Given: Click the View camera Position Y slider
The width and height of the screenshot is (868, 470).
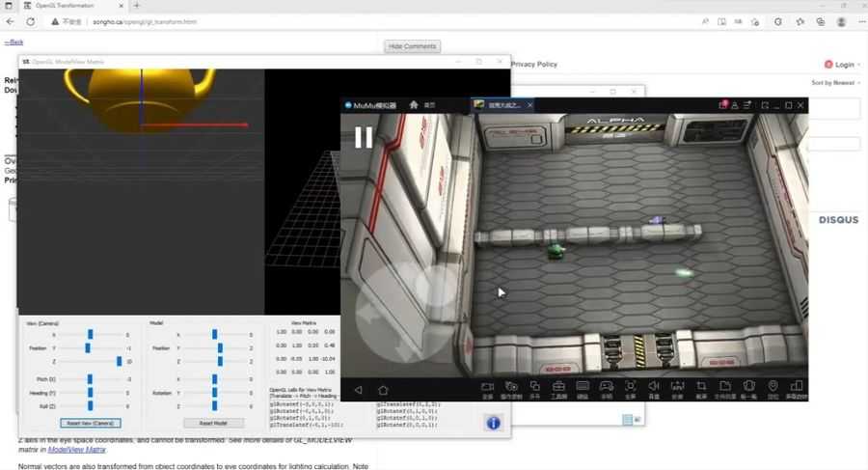Looking at the screenshot, I should coord(91,347).
